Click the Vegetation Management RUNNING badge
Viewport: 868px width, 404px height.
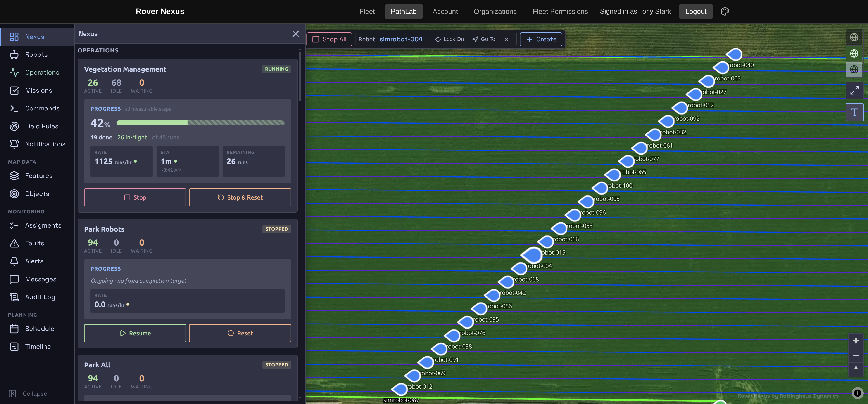click(x=276, y=69)
